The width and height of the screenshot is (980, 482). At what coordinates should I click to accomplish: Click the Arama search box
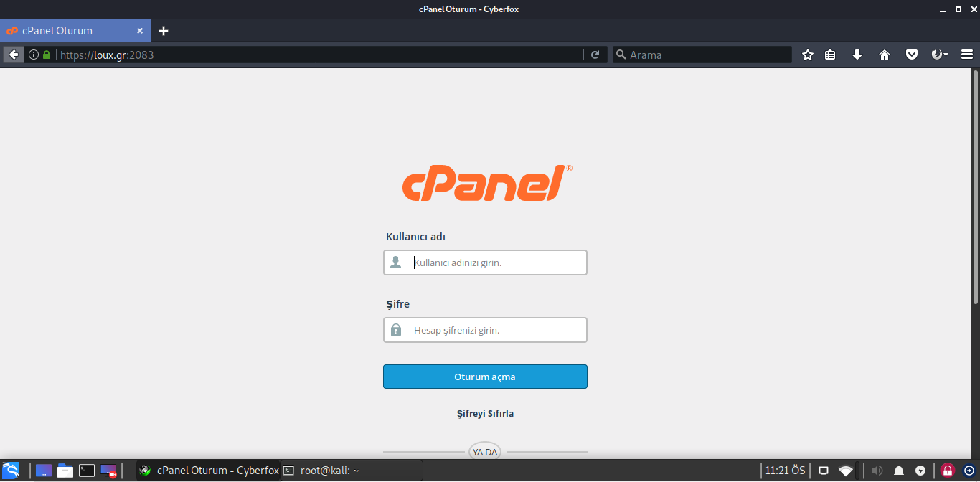click(702, 55)
